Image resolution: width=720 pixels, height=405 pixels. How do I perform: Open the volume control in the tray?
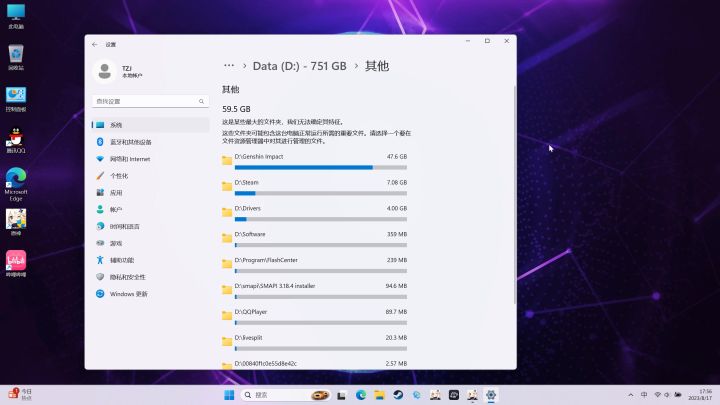(x=667, y=395)
